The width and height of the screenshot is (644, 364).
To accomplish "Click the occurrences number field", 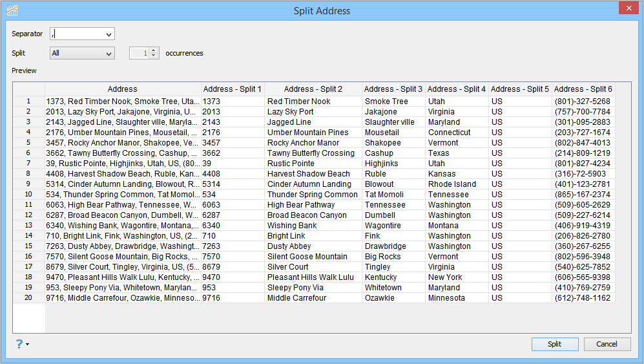I will (x=140, y=53).
